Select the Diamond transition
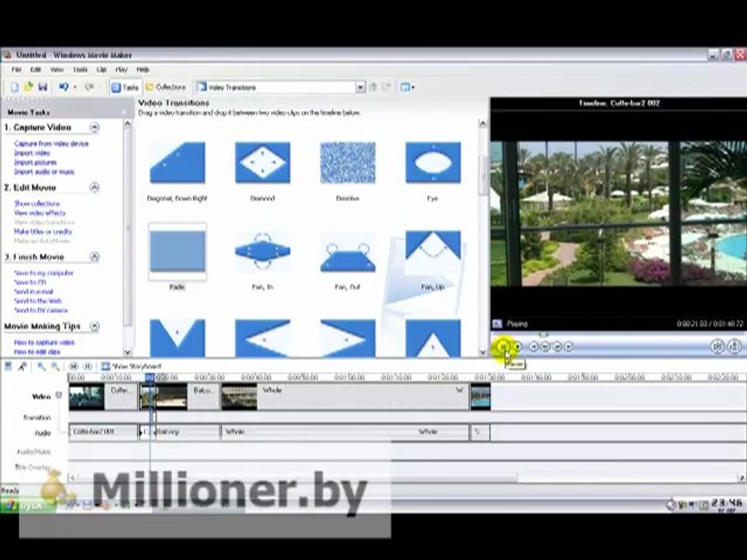The height and width of the screenshot is (560, 747). (x=262, y=163)
